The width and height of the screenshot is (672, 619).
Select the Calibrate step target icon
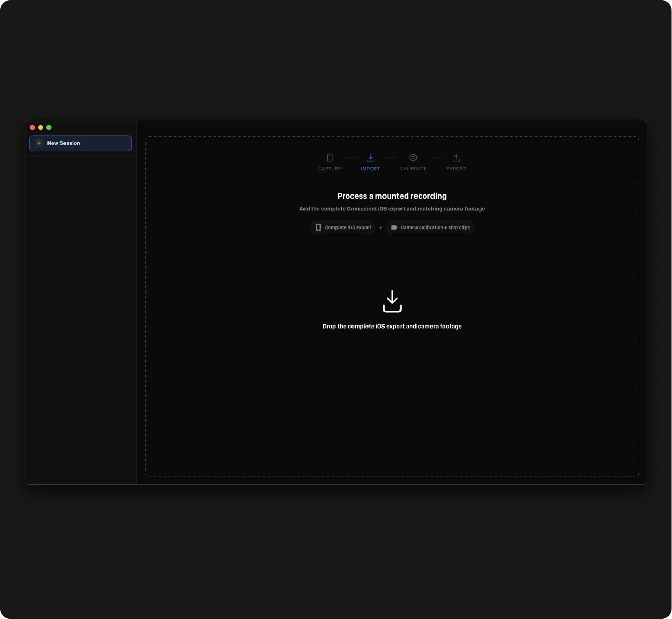point(413,158)
